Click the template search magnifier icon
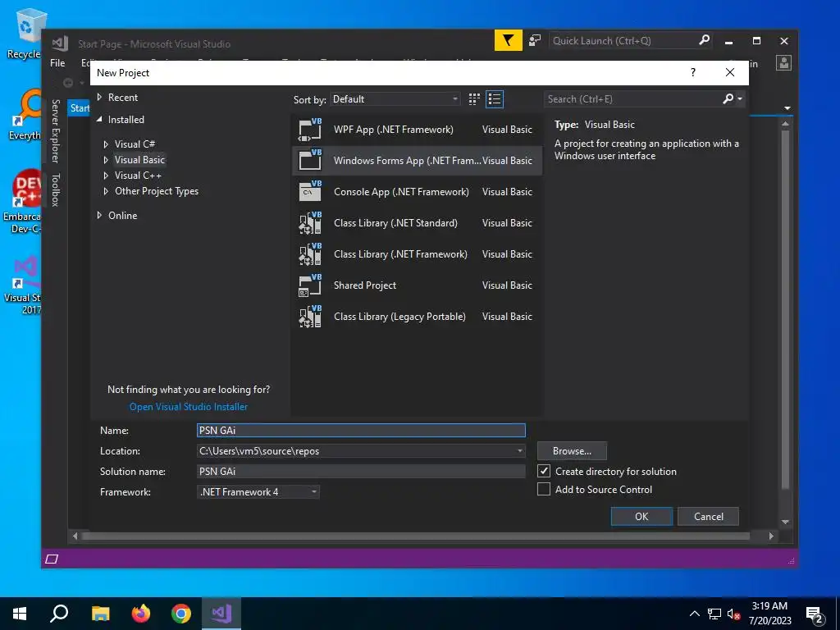Viewport: 840px width, 630px height. tap(728, 98)
